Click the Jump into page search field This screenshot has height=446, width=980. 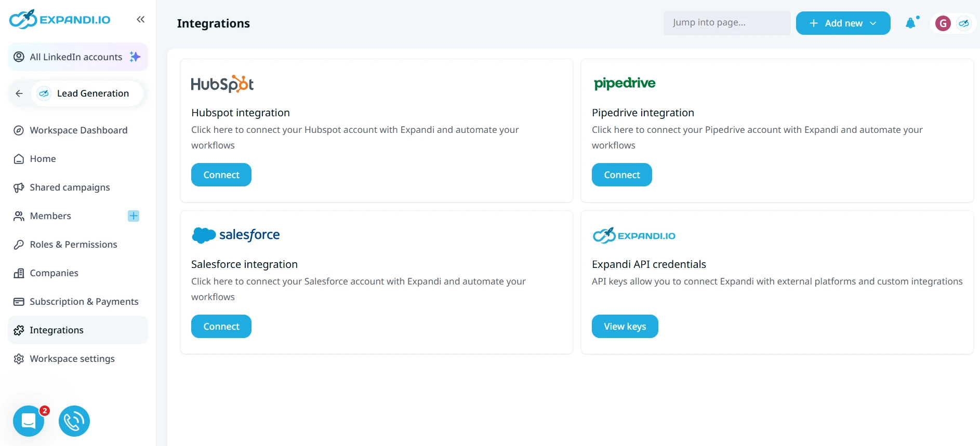pos(726,23)
